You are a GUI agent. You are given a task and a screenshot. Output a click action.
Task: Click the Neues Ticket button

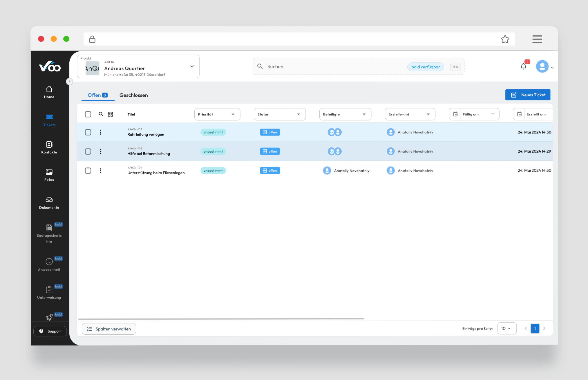(x=528, y=95)
